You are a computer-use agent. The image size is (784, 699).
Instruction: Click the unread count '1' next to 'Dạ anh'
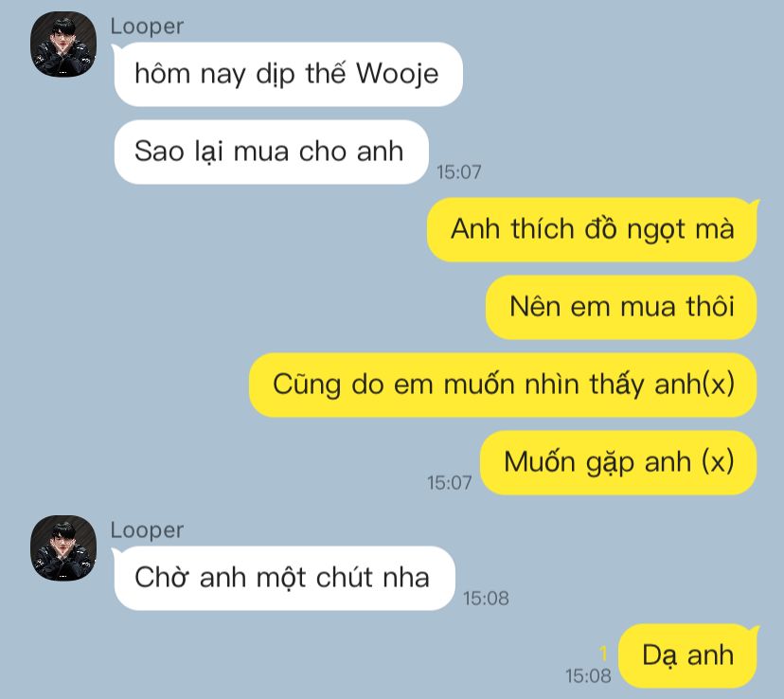[603, 653]
